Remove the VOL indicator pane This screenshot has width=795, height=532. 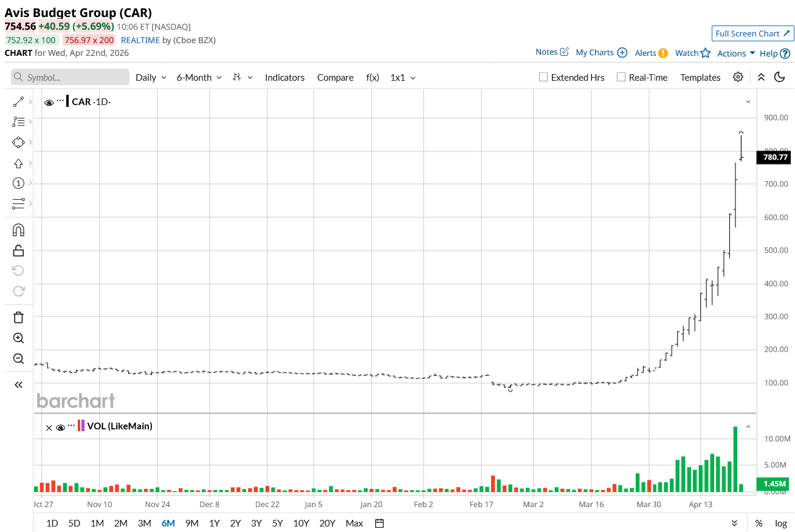click(x=49, y=428)
